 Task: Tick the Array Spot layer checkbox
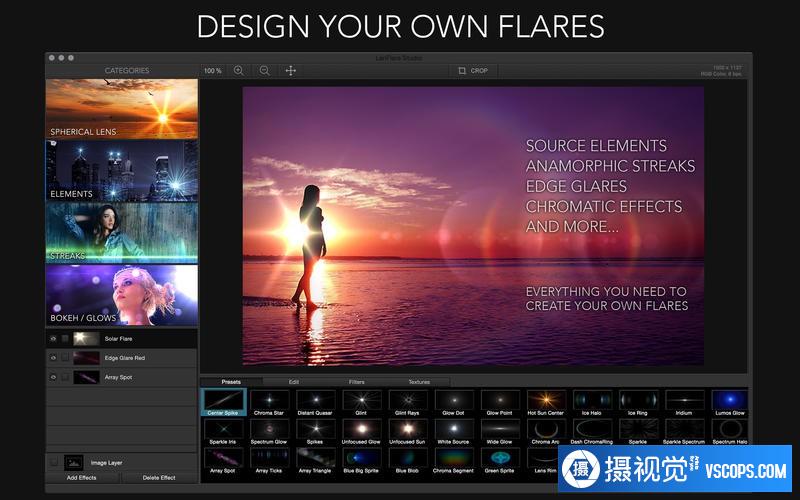coord(66,377)
